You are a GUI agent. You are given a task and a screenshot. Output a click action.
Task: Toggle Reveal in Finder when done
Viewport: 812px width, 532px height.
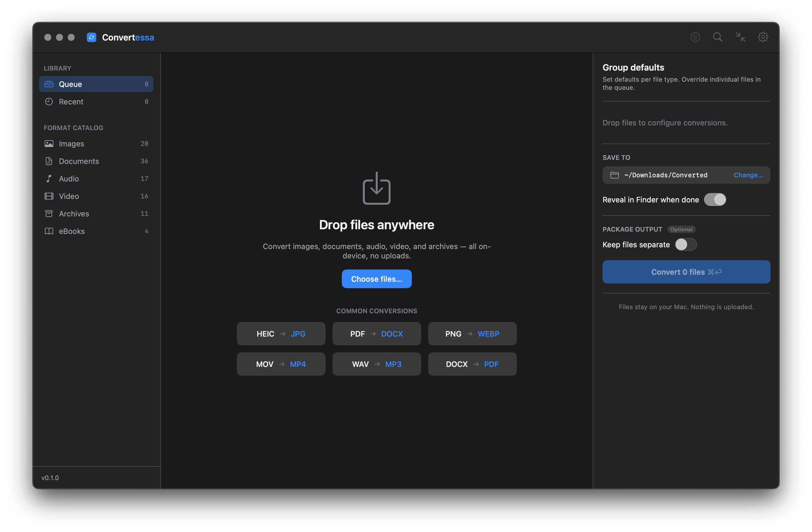click(715, 199)
